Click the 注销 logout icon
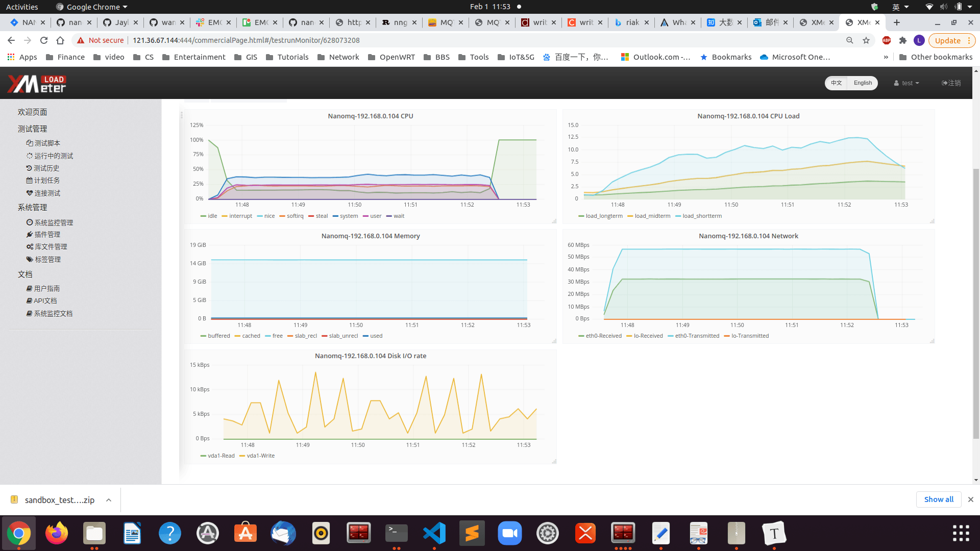980x551 pixels. [945, 83]
